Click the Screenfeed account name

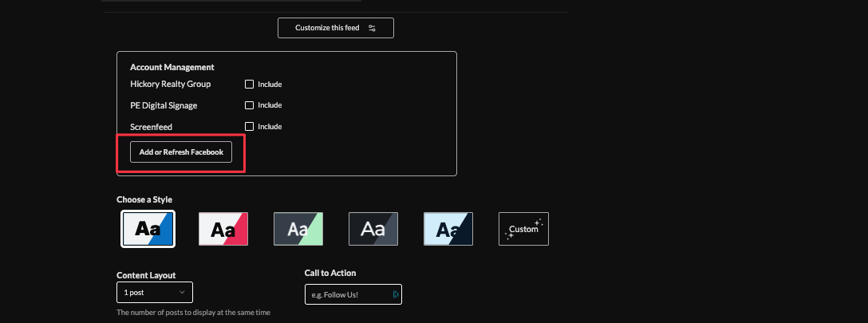[151, 126]
